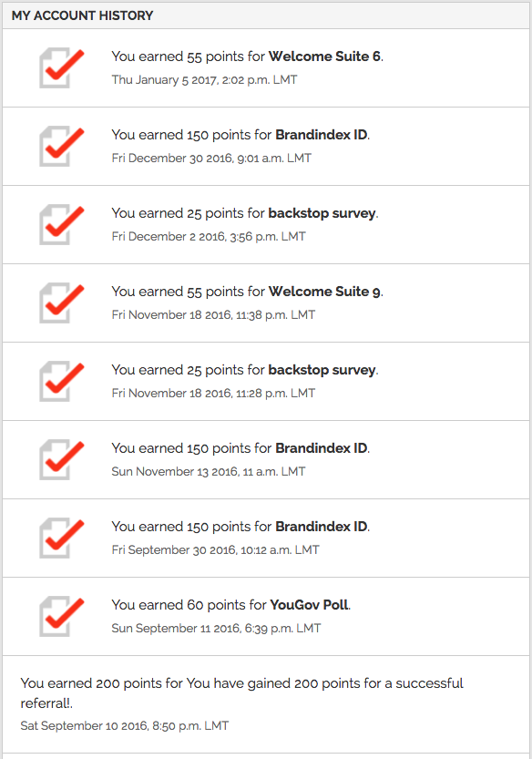The image size is (532, 759).
Task: Click checkmark icon for Brandindex ID December 30
Action: pos(61,146)
